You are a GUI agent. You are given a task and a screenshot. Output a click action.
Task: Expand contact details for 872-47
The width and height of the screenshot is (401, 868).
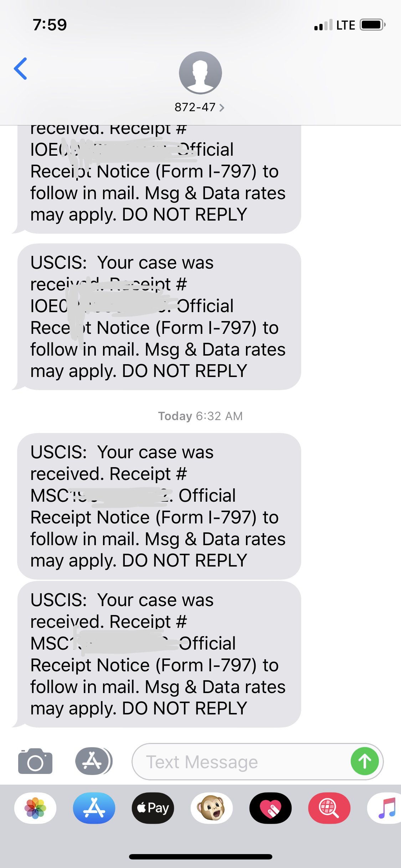(200, 107)
